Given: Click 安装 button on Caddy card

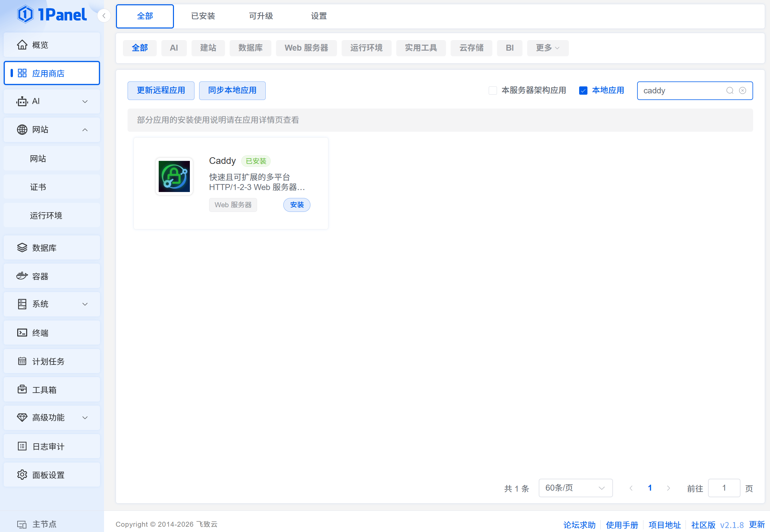Looking at the screenshot, I should click(x=297, y=205).
